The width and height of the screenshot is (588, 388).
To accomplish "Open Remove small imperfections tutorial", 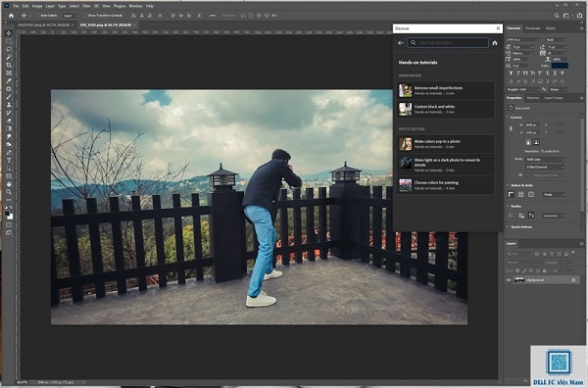I will pyautogui.click(x=446, y=90).
